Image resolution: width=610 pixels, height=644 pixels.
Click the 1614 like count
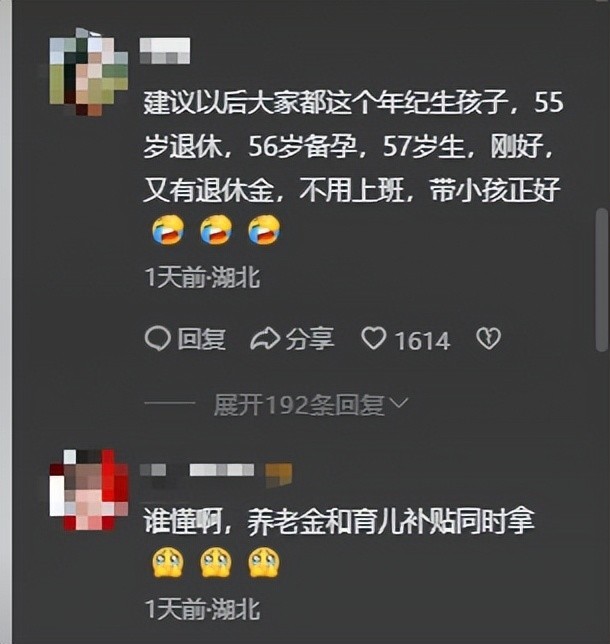click(x=422, y=341)
